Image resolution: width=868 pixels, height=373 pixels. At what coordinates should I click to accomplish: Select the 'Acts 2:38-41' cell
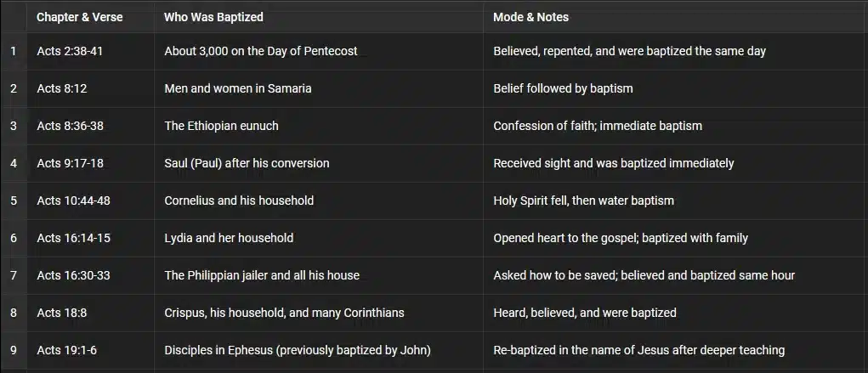coord(71,51)
